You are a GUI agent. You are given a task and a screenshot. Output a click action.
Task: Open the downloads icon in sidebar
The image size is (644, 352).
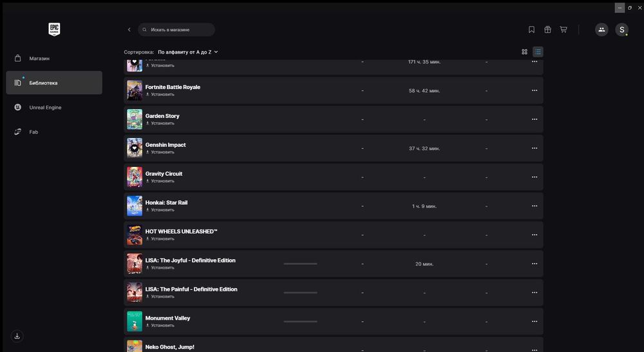(x=17, y=336)
